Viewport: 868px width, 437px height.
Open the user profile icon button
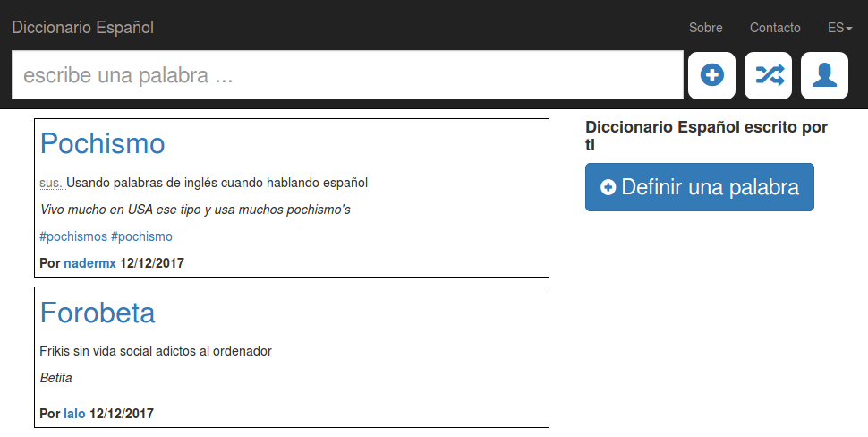(x=824, y=75)
